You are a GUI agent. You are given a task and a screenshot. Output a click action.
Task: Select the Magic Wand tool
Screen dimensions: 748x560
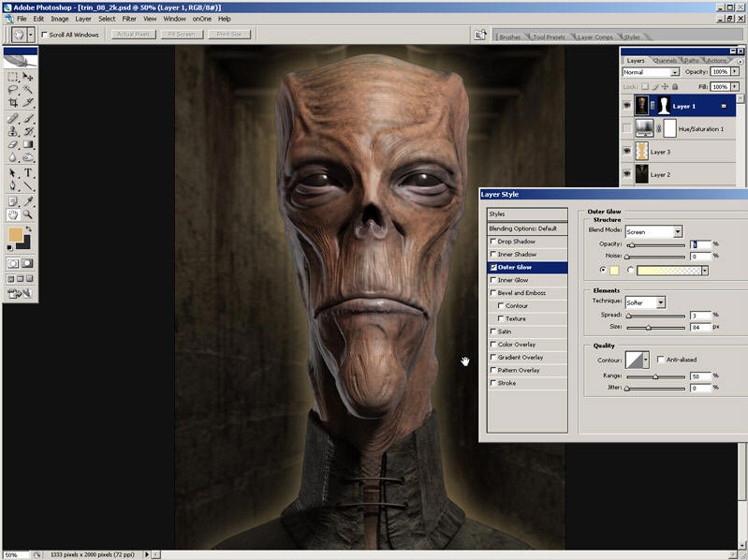click(28, 89)
